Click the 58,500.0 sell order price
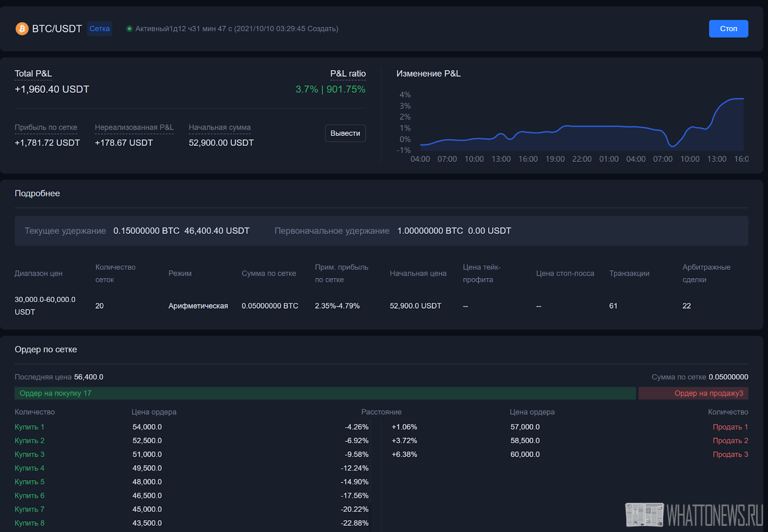Screen dimensions: 768x532 point(525,441)
